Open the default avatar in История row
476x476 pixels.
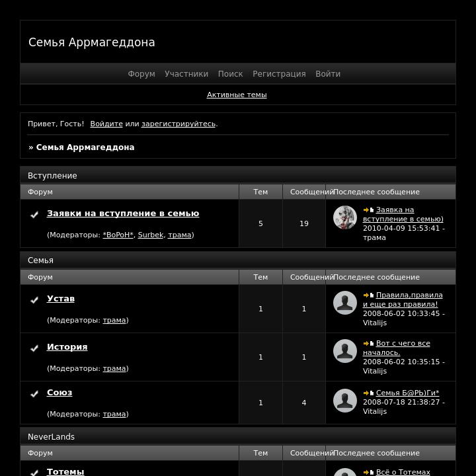[345, 351]
